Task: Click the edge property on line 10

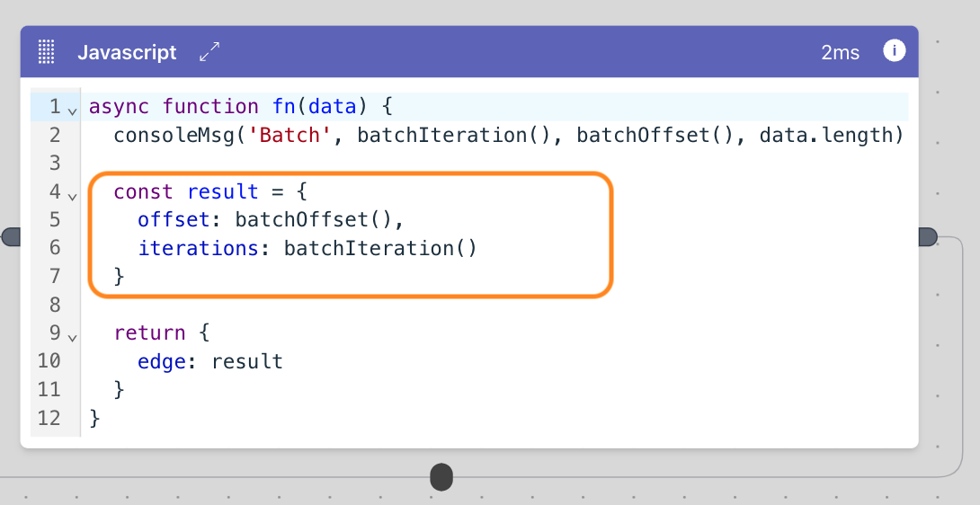Action: coord(162,361)
